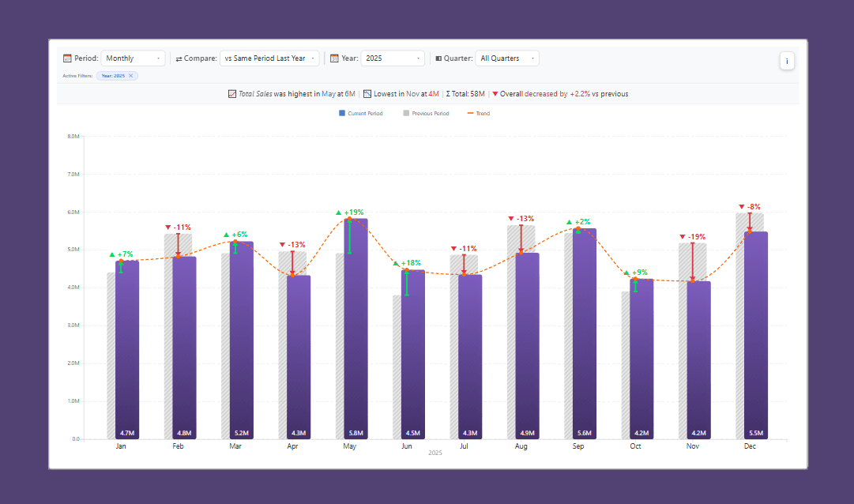Click the info button at top right

[787, 61]
